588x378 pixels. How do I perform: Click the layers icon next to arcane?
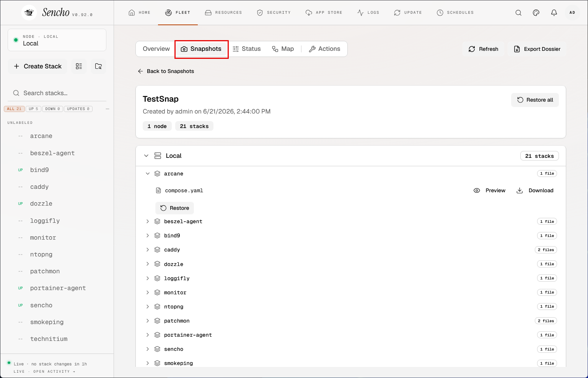(157, 174)
